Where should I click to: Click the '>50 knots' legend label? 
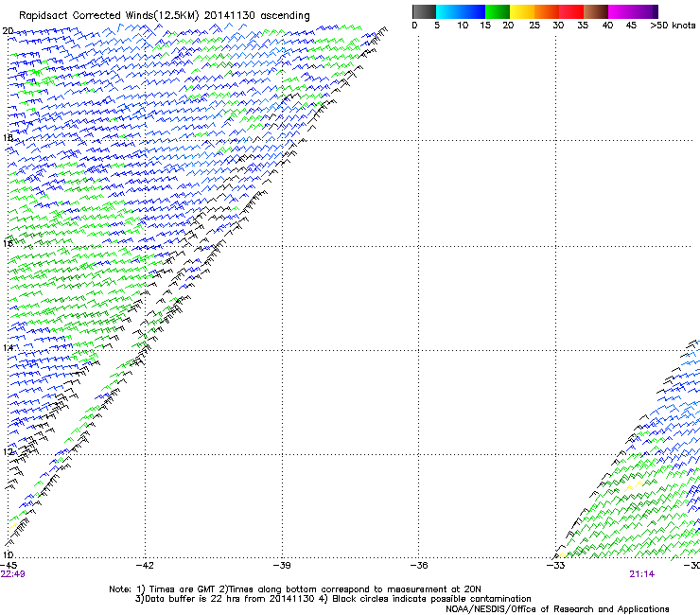(x=673, y=26)
